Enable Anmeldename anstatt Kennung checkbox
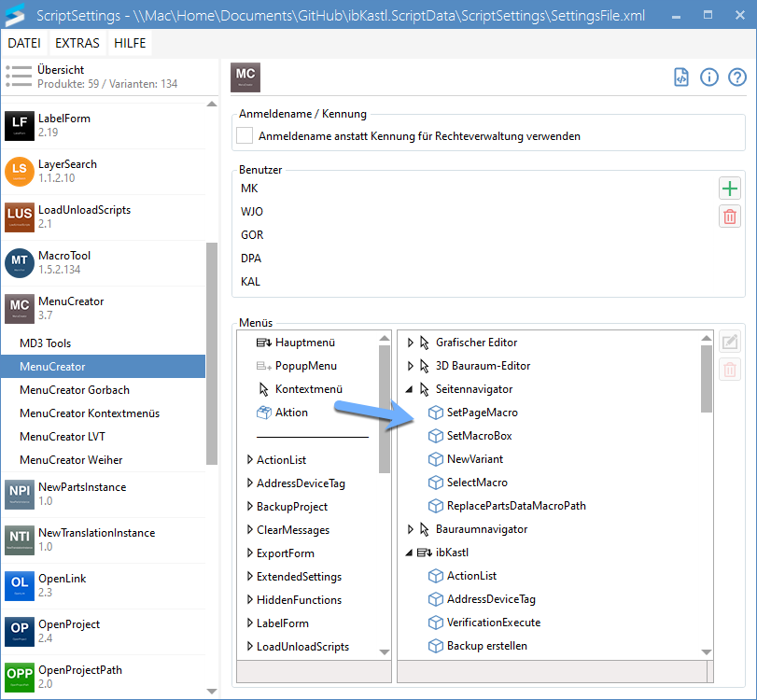Viewport: 757px width, 700px height. pyautogui.click(x=245, y=136)
